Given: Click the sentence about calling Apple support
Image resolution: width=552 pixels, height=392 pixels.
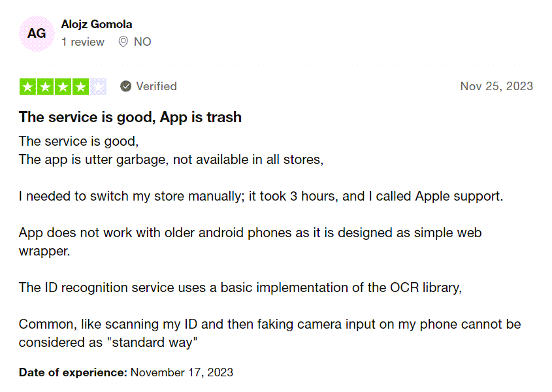Looking at the screenshot, I should click(261, 196).
